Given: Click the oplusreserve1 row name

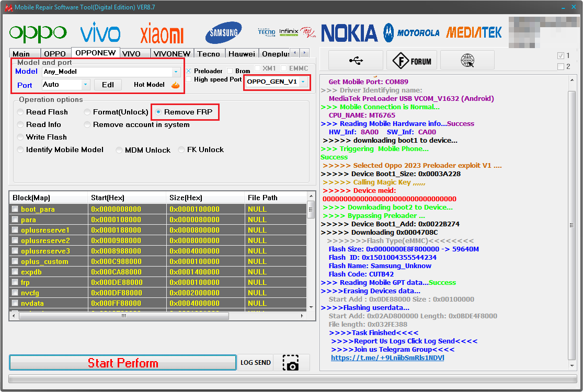Looking at the screenshot, I should coord(45,230).
